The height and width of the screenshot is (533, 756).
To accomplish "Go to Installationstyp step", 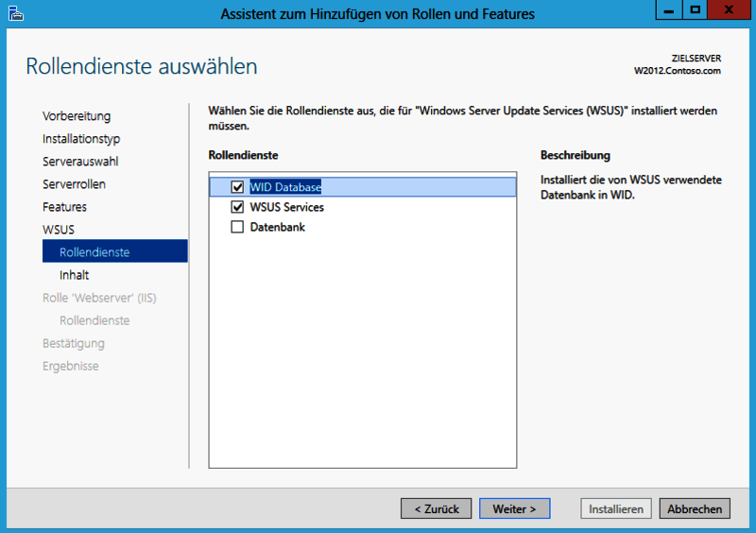I will pos(81,139).
